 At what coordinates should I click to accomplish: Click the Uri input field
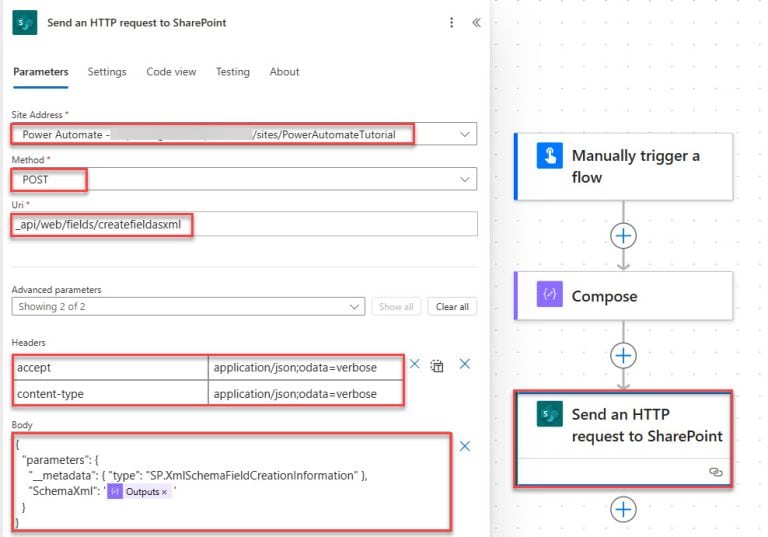pos(244,224)
